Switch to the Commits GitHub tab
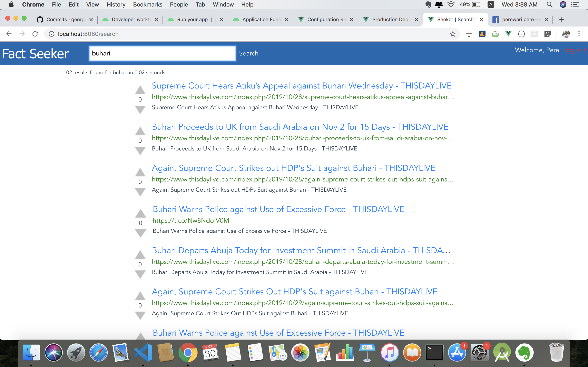Screen dimensions: 588x367 [65, 19]
